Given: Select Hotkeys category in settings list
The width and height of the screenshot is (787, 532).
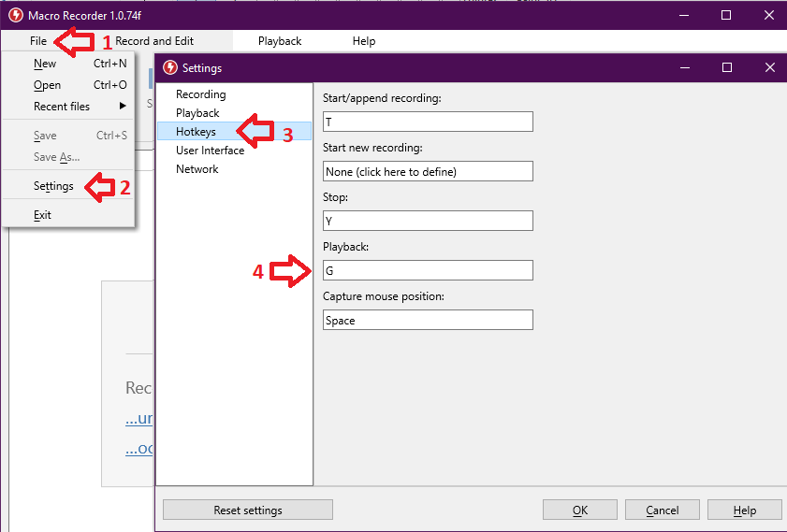Looking at the screenshot, I should [196, 132].
